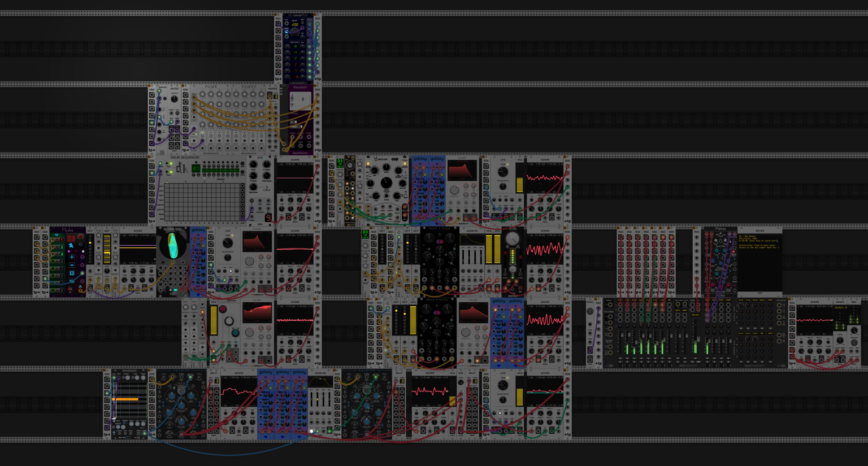Click the NoteSeq16 module title
Screen dimensions: 868x466
[129, 371]
